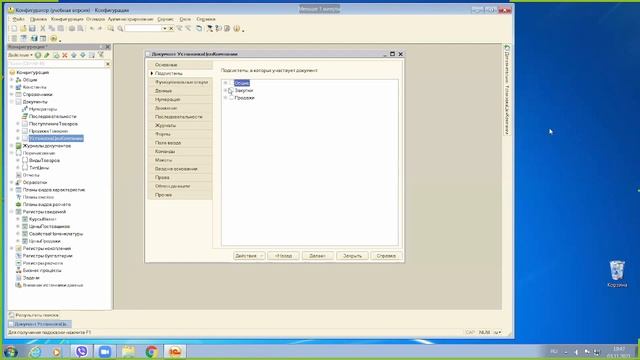640x360 pixels.
Task: Click pencil Edit icon in Configuration panel
Action: click(x=47, y=55)
